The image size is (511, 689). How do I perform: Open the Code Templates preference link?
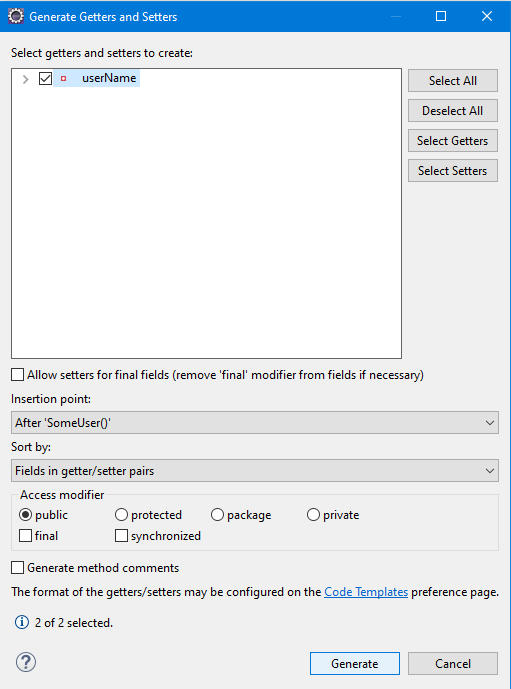pyautogui.click(x=366, y=592)
